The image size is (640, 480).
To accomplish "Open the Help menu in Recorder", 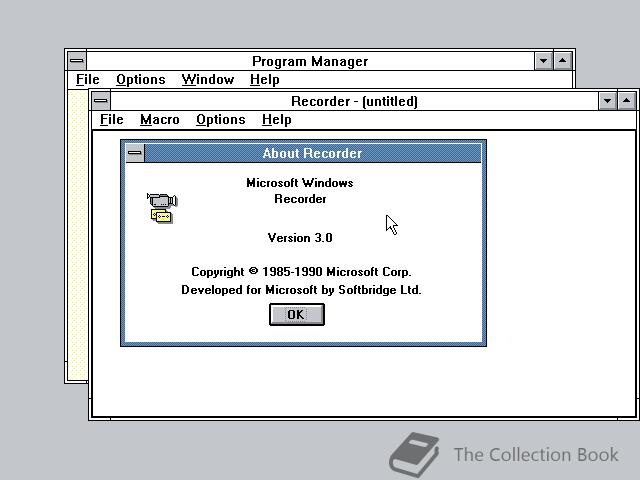I will pyautogui.click(x=276, y=120).
